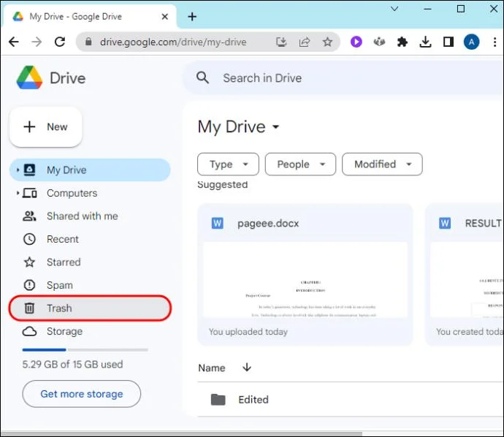
Task: Open the People filter dropdown
Action: (300, 164)
